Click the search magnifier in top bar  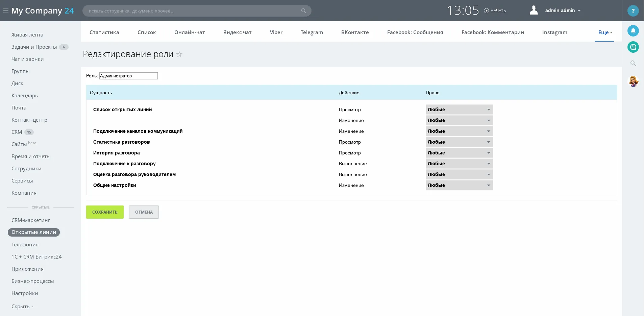303,11
